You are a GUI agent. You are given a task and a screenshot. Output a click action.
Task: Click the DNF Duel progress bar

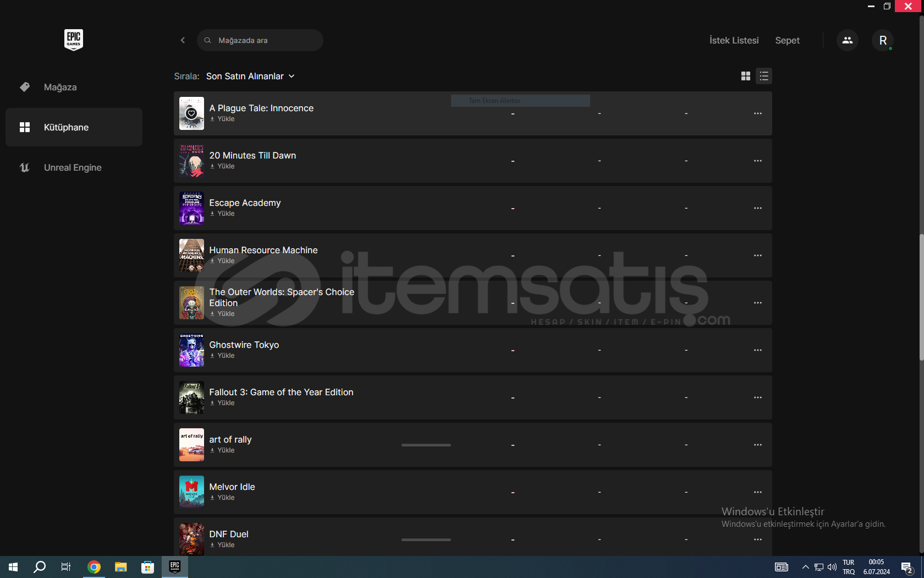pos(426,539)
